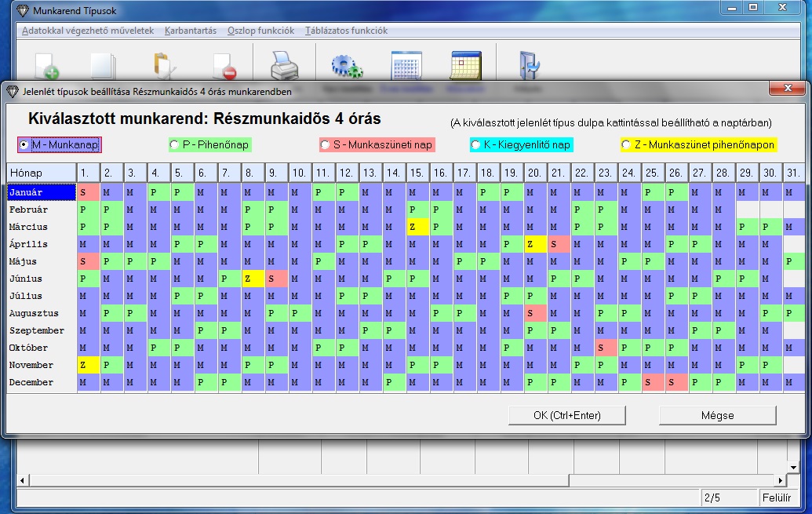Expand the Oszlop funkciók menu

click(260, 31)
